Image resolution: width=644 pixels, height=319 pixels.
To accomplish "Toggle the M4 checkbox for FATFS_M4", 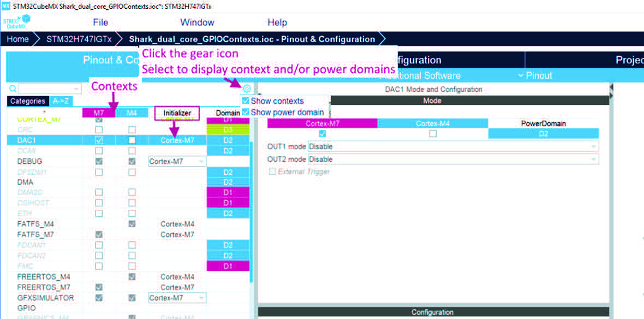I will tap(132, 224).
